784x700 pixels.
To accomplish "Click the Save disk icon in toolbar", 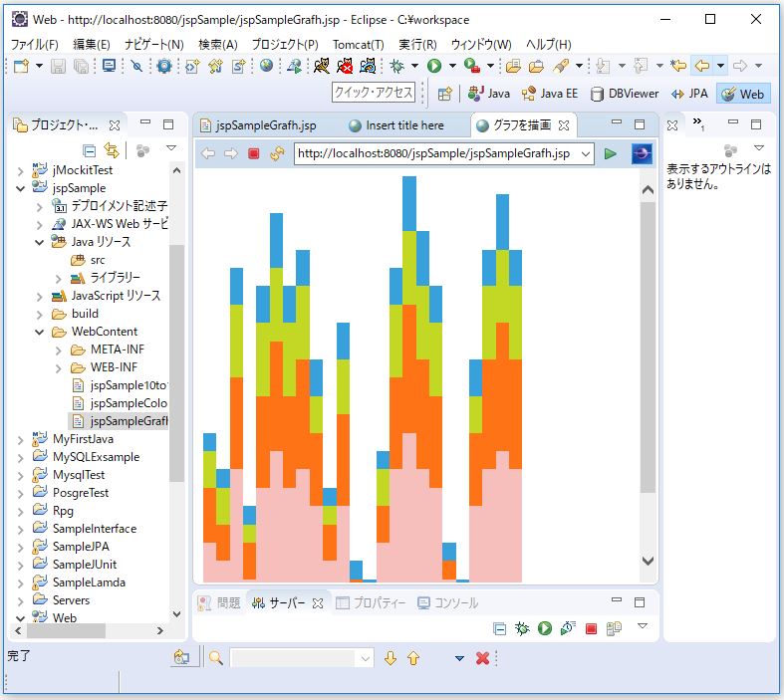I will 58,66.
